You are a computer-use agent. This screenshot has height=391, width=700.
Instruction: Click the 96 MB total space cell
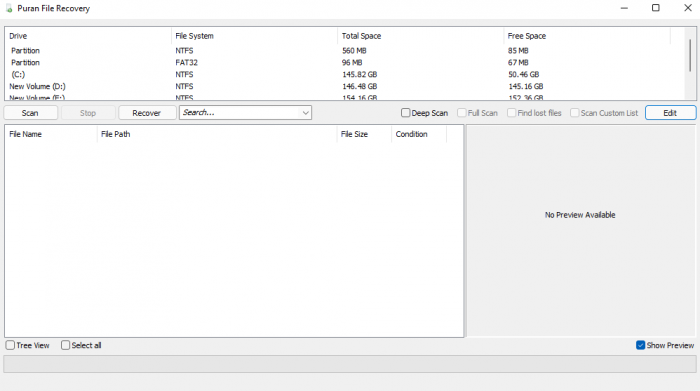click(352, 62)
